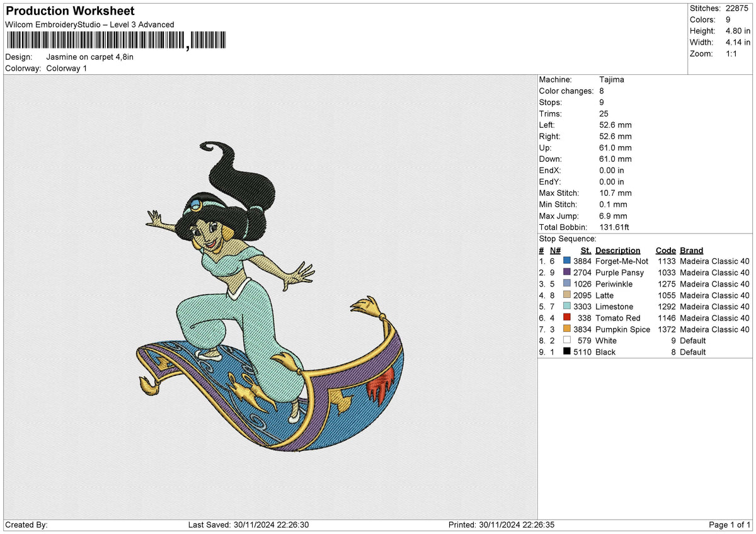Click the Tomato Red stitch count 338
The height and width of the screenshot is (534, 756).
tap(585, 317)
